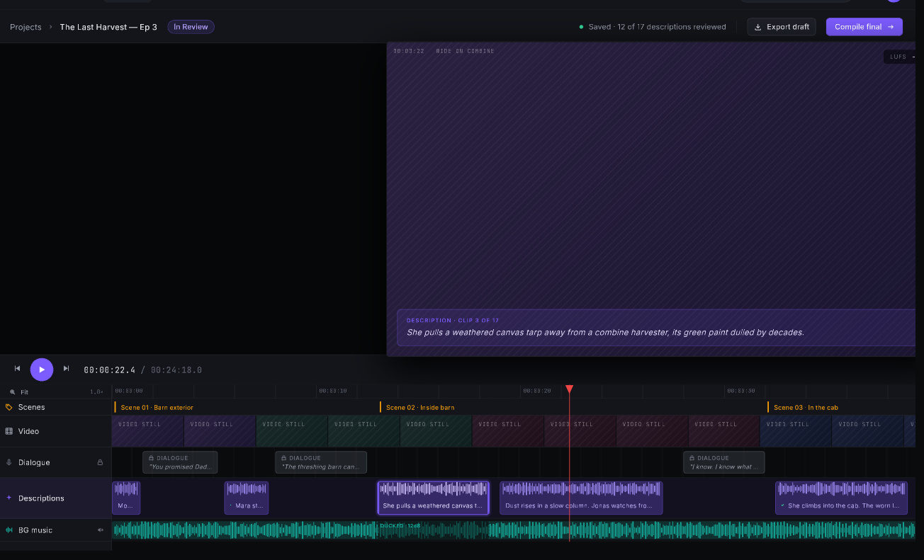Click the green saved status dot
Viewport: 924px width, 560px height.
(581, 27)
